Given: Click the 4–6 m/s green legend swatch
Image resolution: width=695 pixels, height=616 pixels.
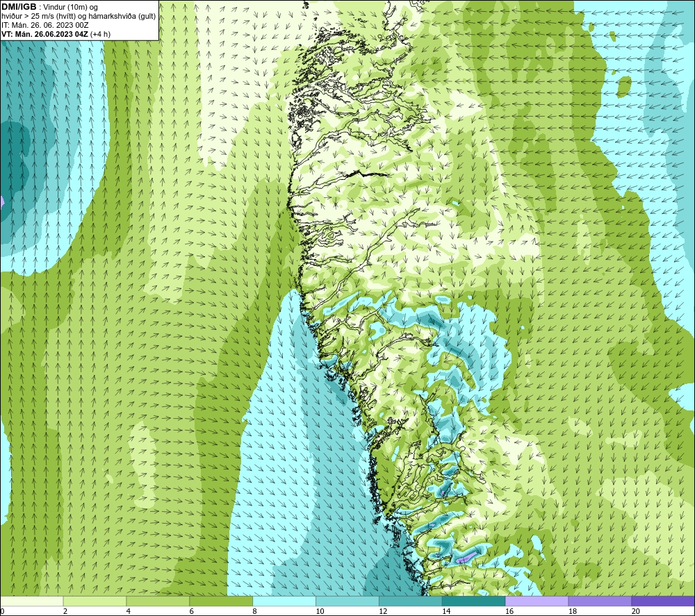Looking at the screenshot, I should coord(158,601).
